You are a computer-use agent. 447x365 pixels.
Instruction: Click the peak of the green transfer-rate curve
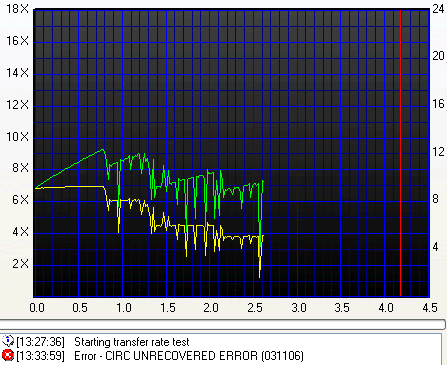click(x=103, y=150)
